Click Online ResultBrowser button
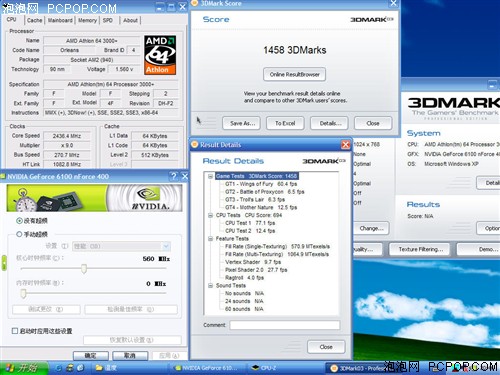500x375 pixels. tap(294, 74)
